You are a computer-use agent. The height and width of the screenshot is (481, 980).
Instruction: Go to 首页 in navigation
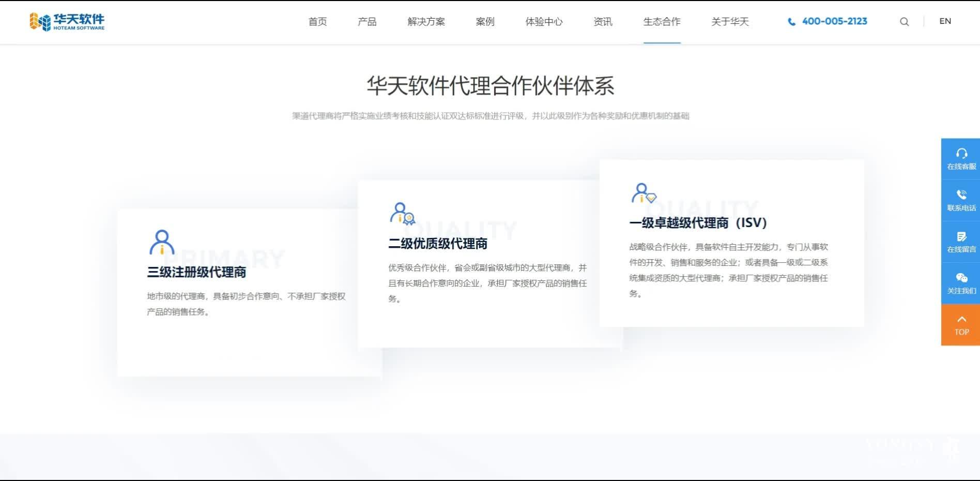[317, 22]
